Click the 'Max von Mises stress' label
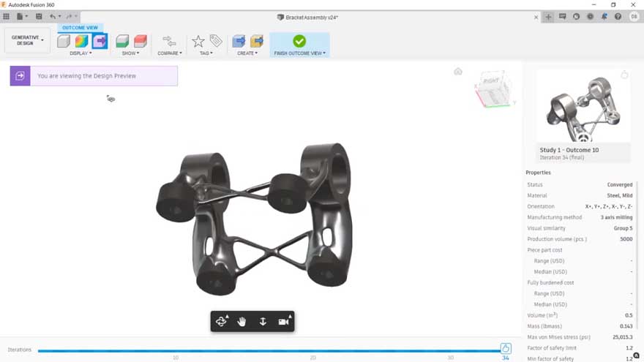This screenshot has width=644, height=362. tap(559, 337)
